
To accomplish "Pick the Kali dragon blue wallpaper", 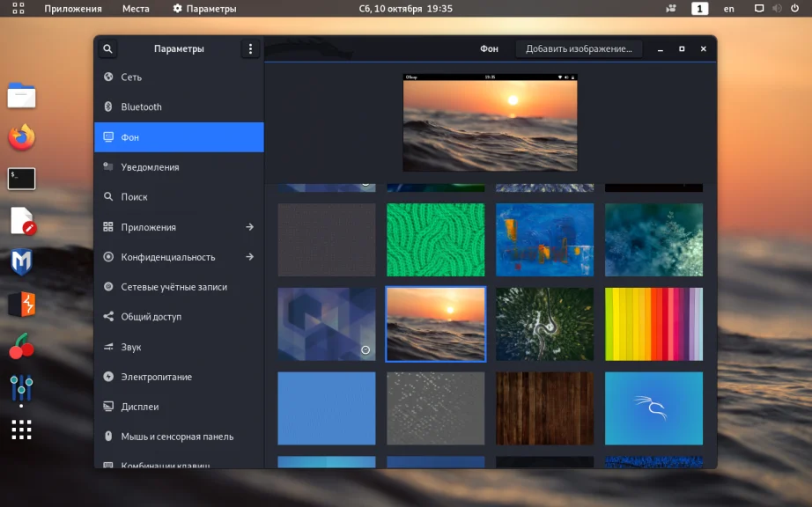I will click(653, 408).
